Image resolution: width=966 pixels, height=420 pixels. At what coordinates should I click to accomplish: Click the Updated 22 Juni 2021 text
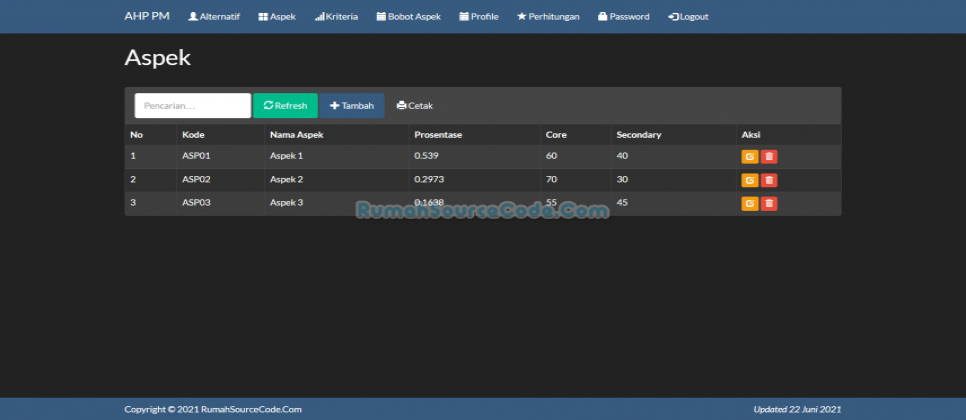pos(797,409)
